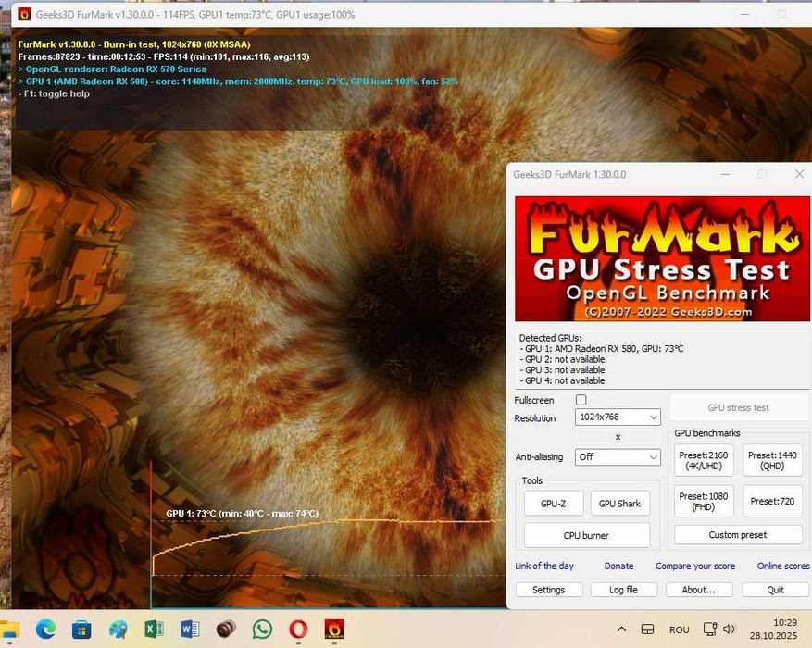Screen dimensions: 812x648
Task: Select the 'GPU 1: AMD Radeon RX 580' text line
Action: click(604, 348)
